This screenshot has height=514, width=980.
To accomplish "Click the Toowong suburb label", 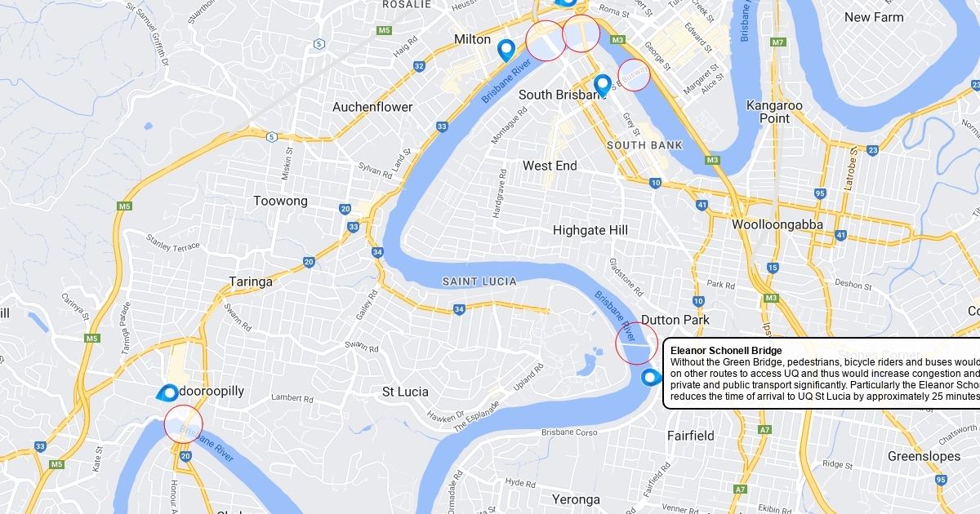I will pos(280,201).
